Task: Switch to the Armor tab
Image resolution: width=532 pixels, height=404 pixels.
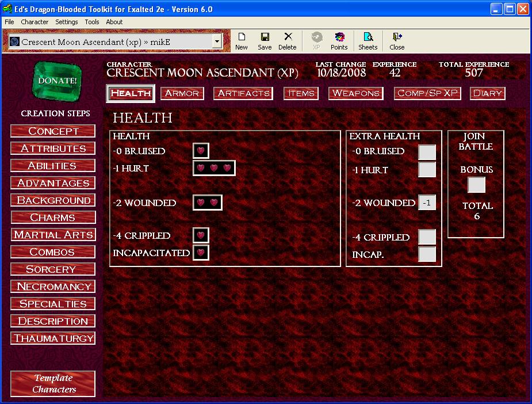Action: (x=182, y=93)
